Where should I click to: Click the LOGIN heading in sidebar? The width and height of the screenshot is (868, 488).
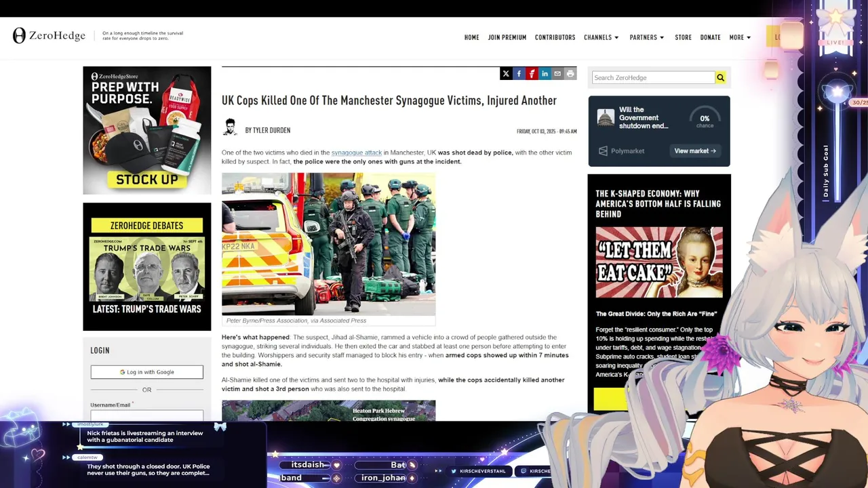tap(100, 350)
